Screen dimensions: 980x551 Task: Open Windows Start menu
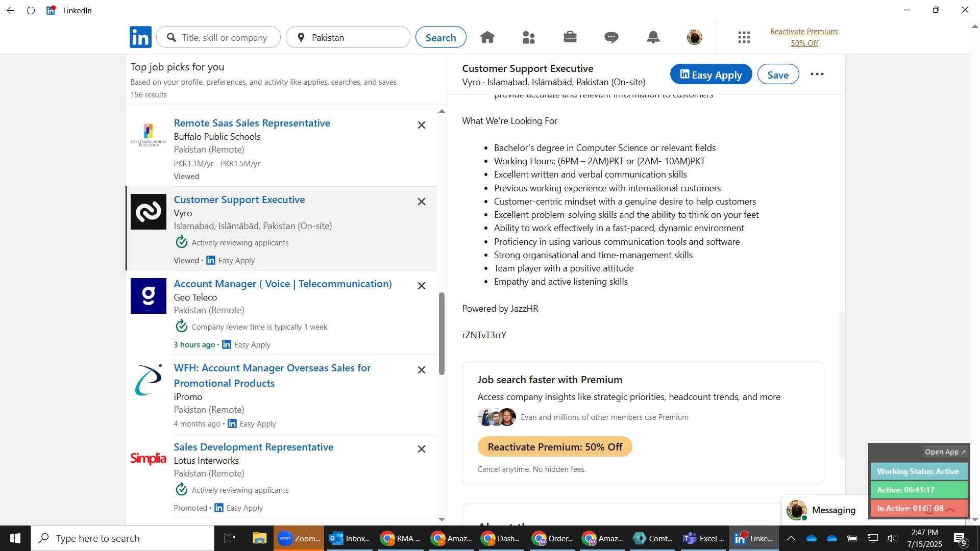coord(15,538)
